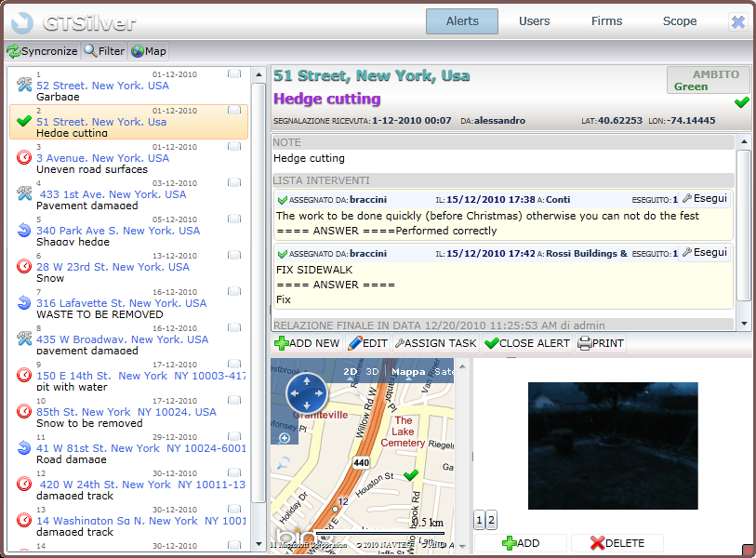Click blue arrow icon of 340 Park Ave alert
756x558 pixels.
[x=24, y=230]
